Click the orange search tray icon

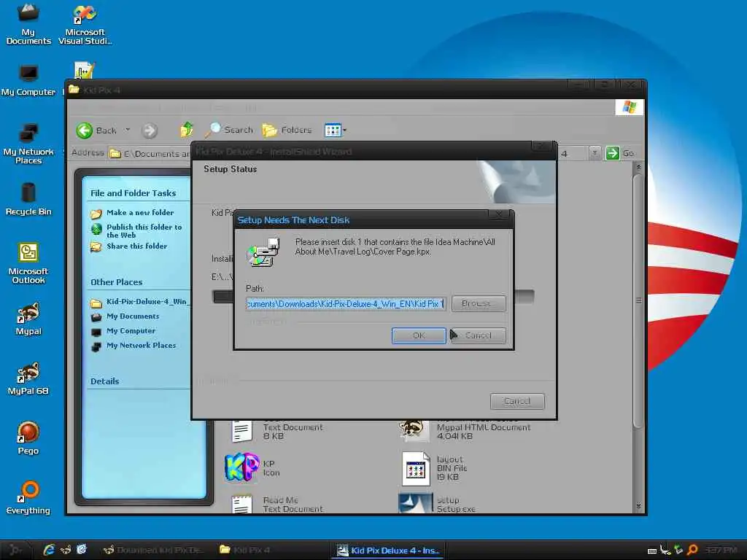point(692,550)
